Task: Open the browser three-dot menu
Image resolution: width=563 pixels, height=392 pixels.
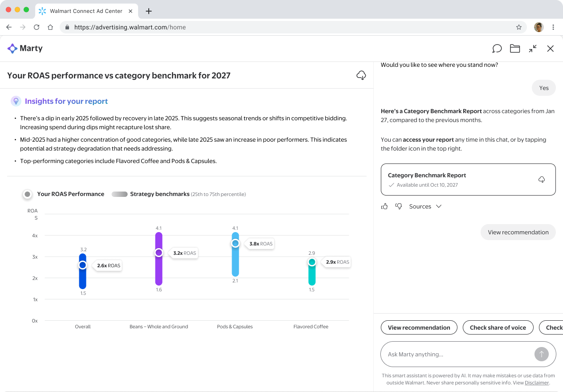Action: coord(553,27)
